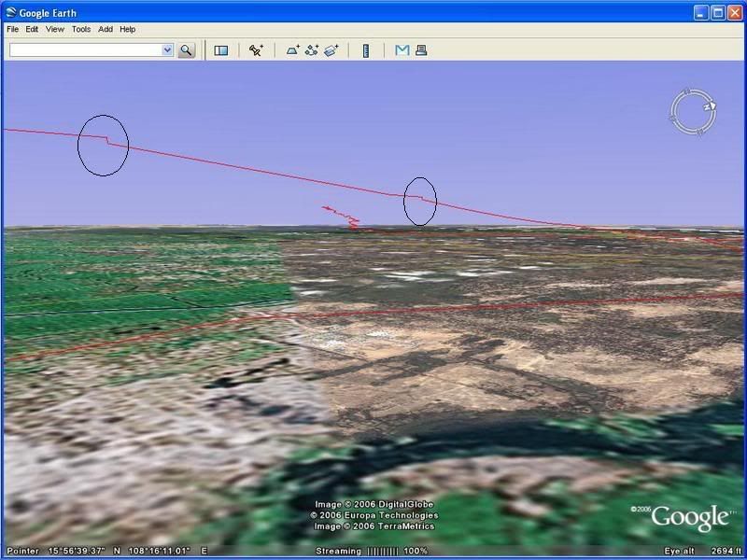Open the Add menu
The width and height of the screenshot is (747, 560).
tap(106, 29)
